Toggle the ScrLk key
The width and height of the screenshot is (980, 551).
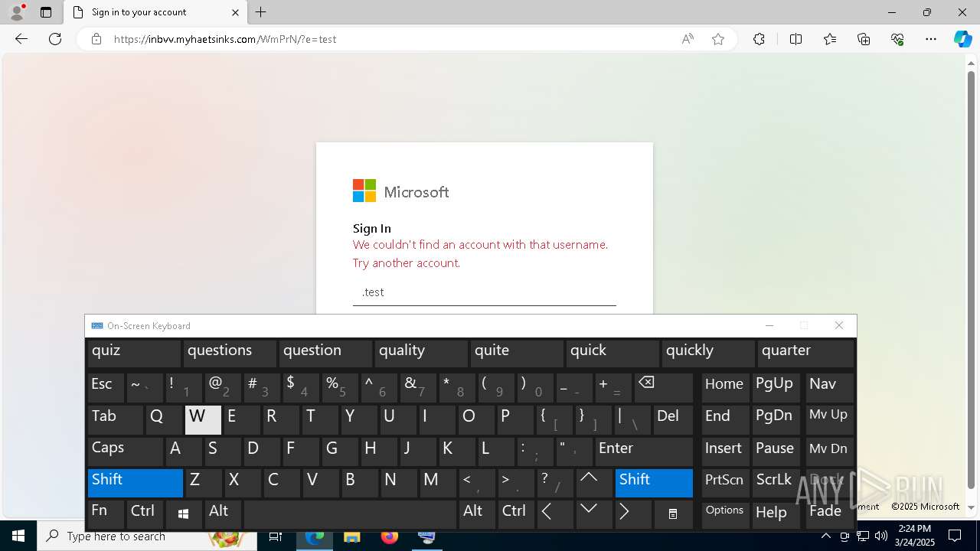click(x=777, y=481)
